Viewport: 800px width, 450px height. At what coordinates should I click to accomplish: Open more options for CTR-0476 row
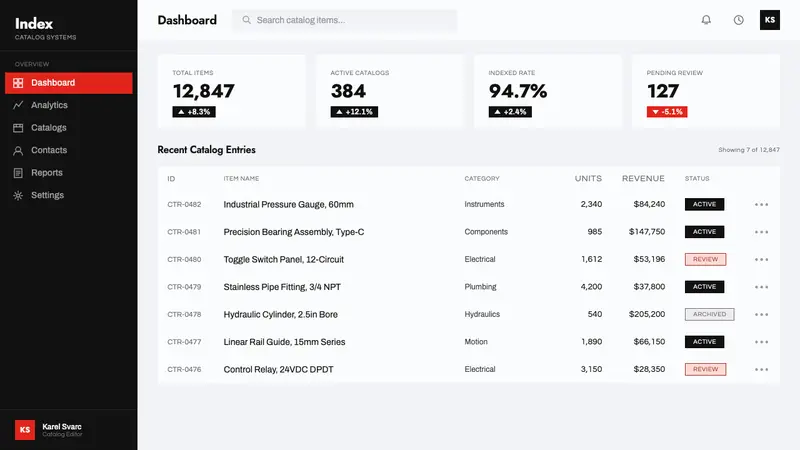[761, 370]
